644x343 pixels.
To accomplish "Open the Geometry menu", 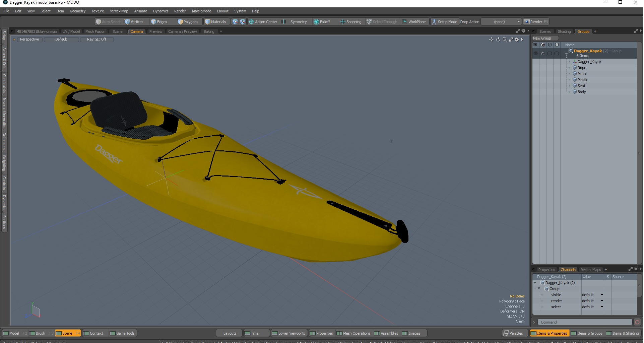I will 77,11.
